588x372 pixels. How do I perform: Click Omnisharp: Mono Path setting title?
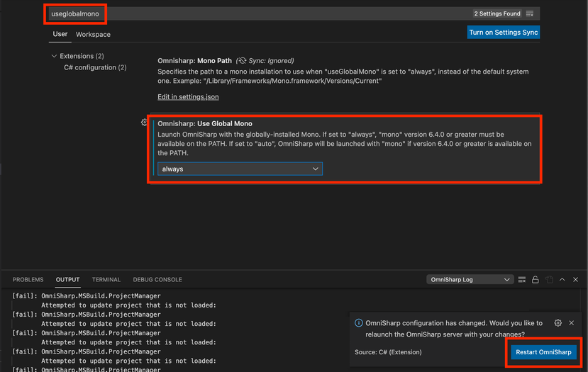click(194, 61)
